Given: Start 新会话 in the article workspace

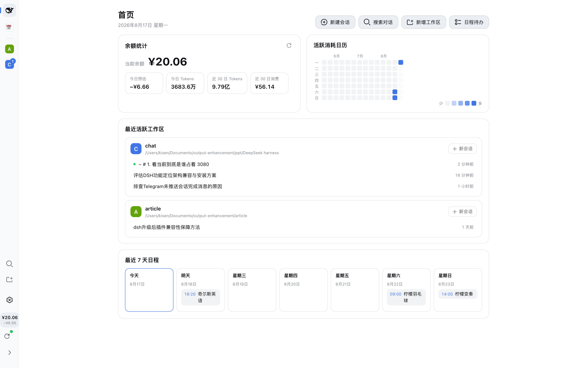Looking at the screenshot, I should click(462, 211).
